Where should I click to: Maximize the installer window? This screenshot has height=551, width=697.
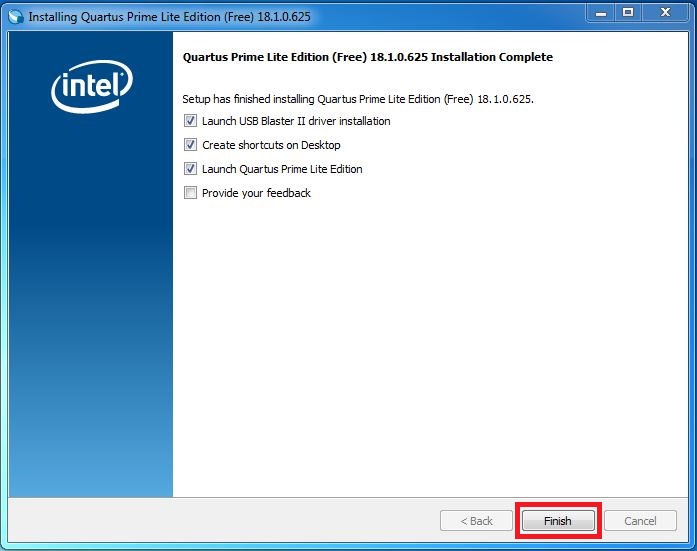click(628, 13)
